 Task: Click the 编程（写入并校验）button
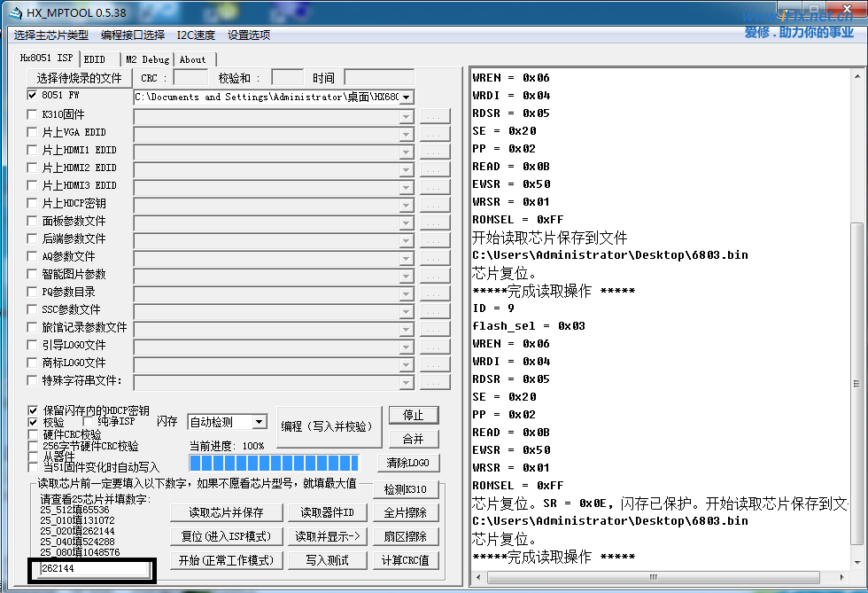[326, 426]
